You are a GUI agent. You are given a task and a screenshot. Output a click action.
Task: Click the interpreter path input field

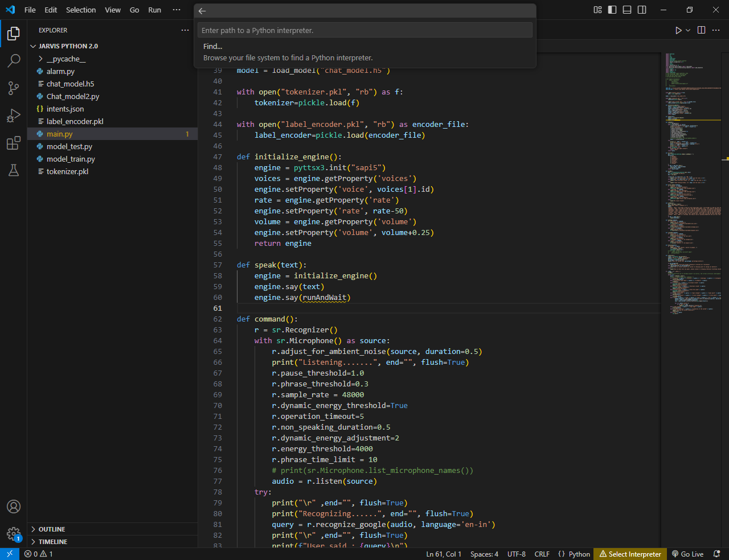(364, 30)
